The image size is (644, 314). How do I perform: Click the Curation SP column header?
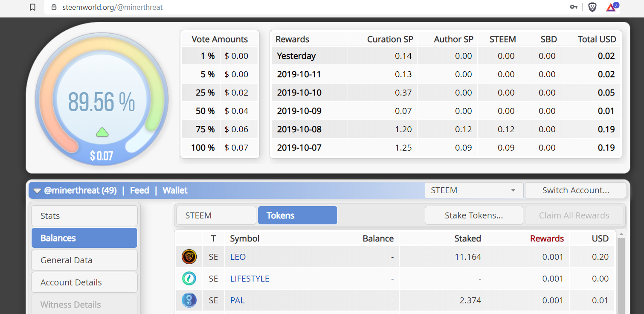click(390, 39)
